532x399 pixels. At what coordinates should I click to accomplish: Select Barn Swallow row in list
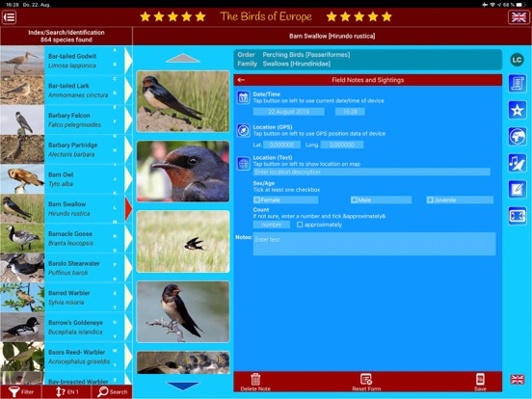coord(66,209)
